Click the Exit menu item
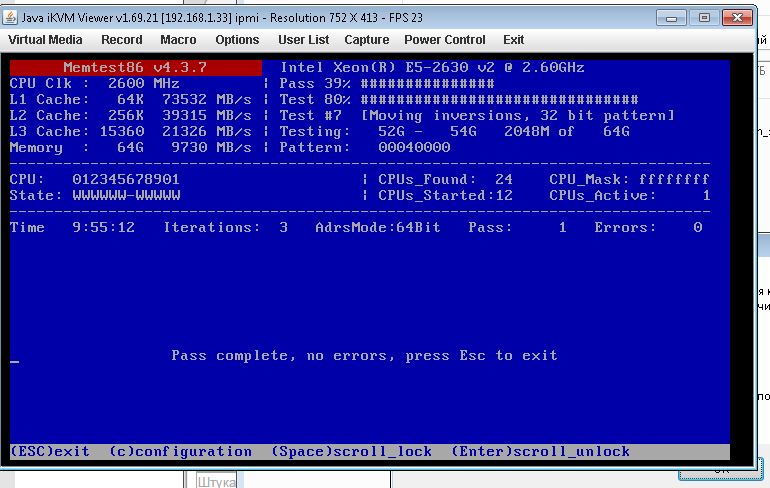The image size is (770, 488). point(513,40)
